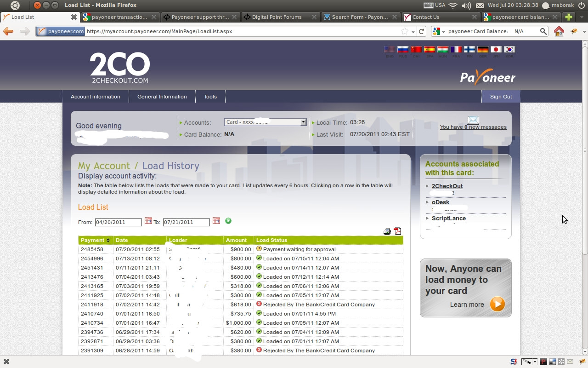This screenshot has height=368, width=588.
Task: Expand the 2CheckOut associated account
Action: click(x=427, y=186)
